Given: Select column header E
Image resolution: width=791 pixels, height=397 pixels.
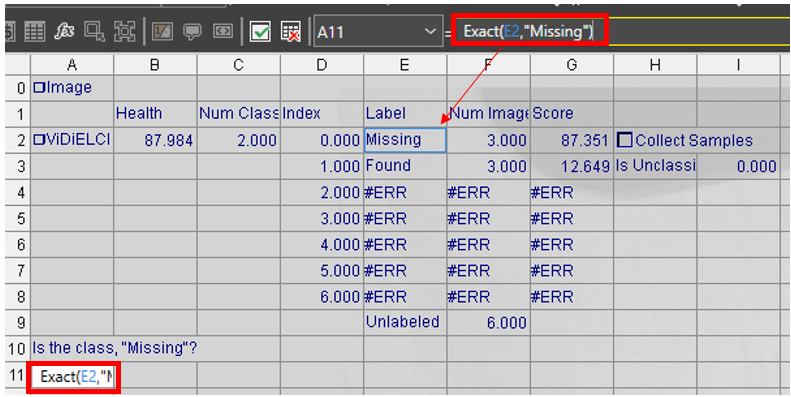Looking at the screenshot, I should pyautogui.click(x=405, y=65).
